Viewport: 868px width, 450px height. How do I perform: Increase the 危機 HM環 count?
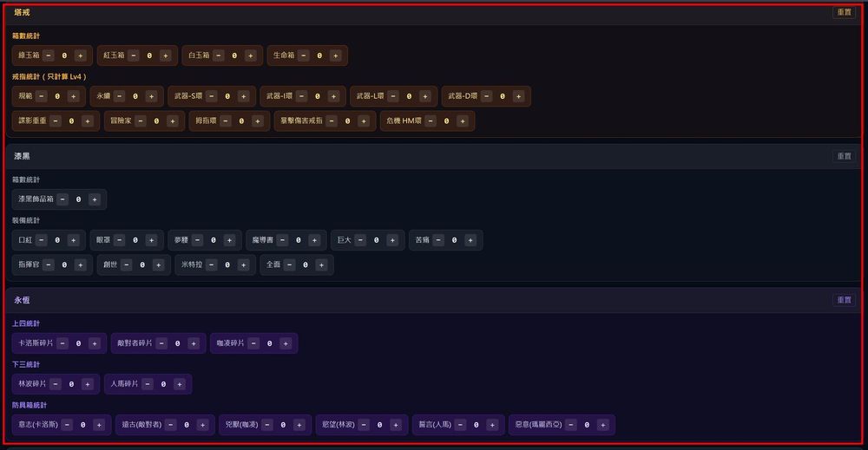[463, 121]
